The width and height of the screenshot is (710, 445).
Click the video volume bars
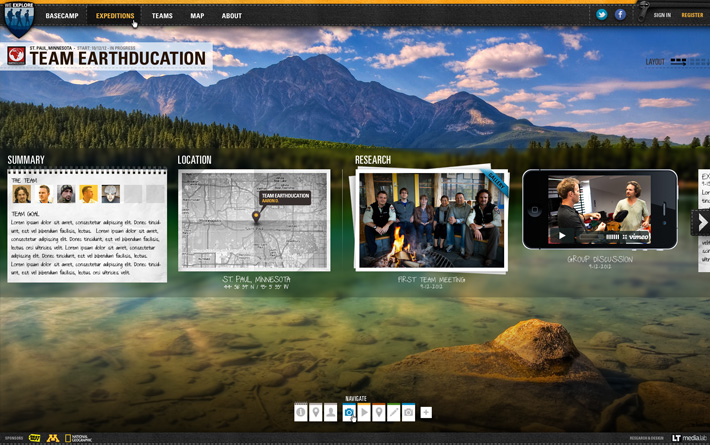point(612,237)
